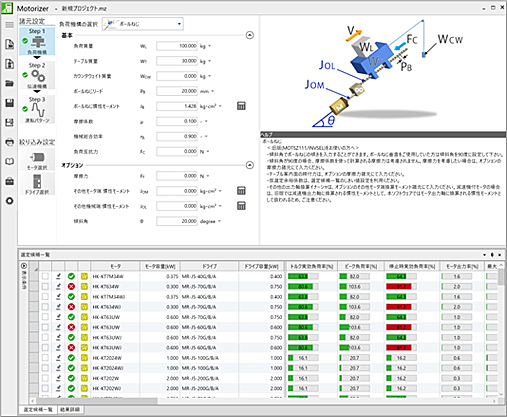Tick checkbox for HK-KT7M34W row

45,276
